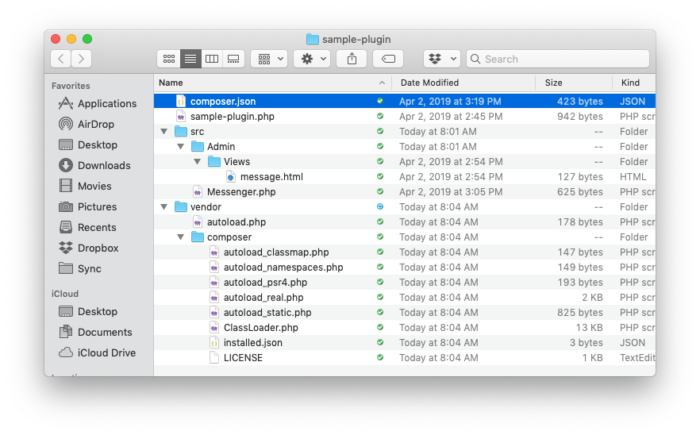Image resolution: width=700 pixels, height=435 pixels.
Task: Open Sync folder in the sidebar
Action: click(80, 268)
